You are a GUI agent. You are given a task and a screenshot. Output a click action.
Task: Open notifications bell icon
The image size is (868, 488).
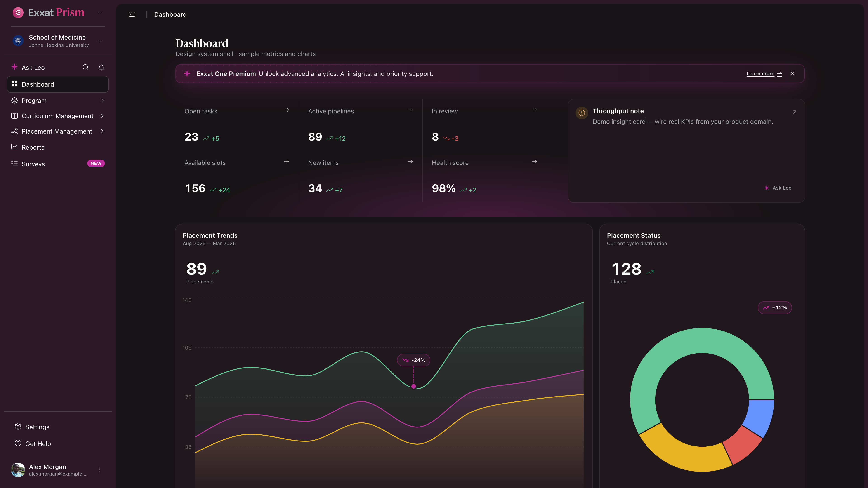tap(101, 68)
